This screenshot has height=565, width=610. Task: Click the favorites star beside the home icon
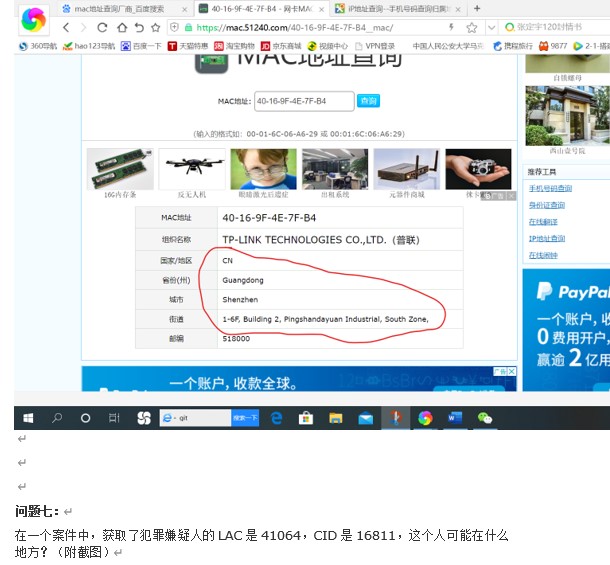click(x=156, y=27)
